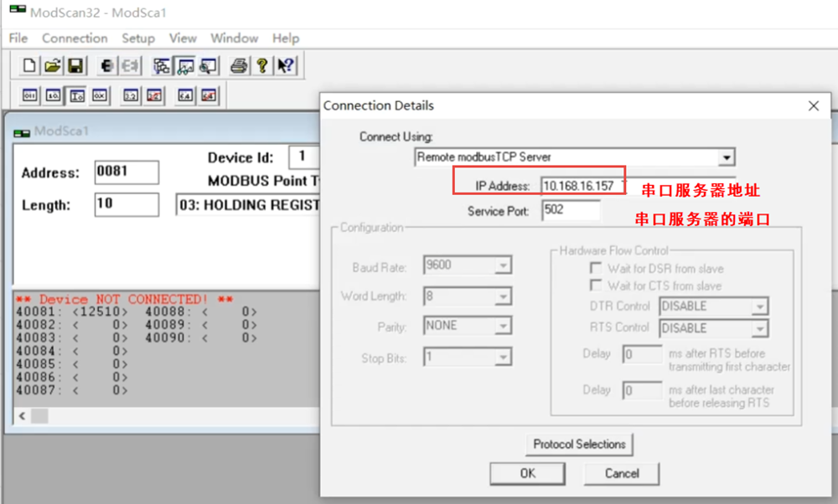
Task: Click the data definition tree toolbar icon
Action: point(162,65)
